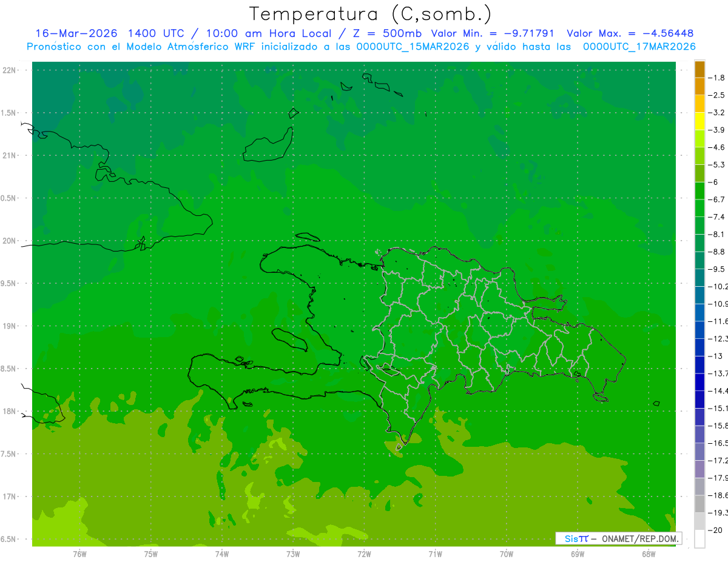Click '0000UTC_17MAR2026' valid-until time
The height and width of the screenshot is (562, 728).
click(x=639, y=47)
